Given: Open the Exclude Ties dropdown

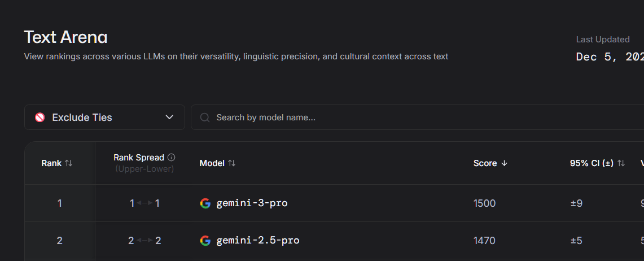Looking at the screenshot, I should [x=104, y=118].
